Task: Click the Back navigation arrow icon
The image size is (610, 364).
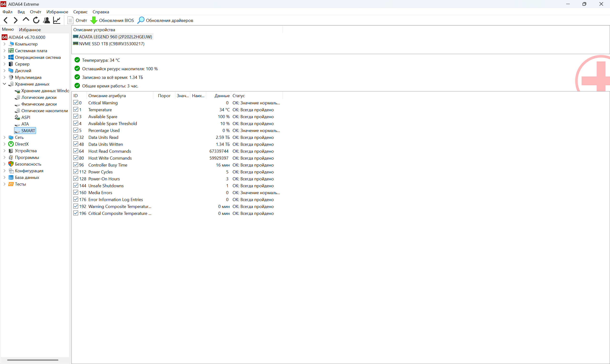Action: (6, 20)
